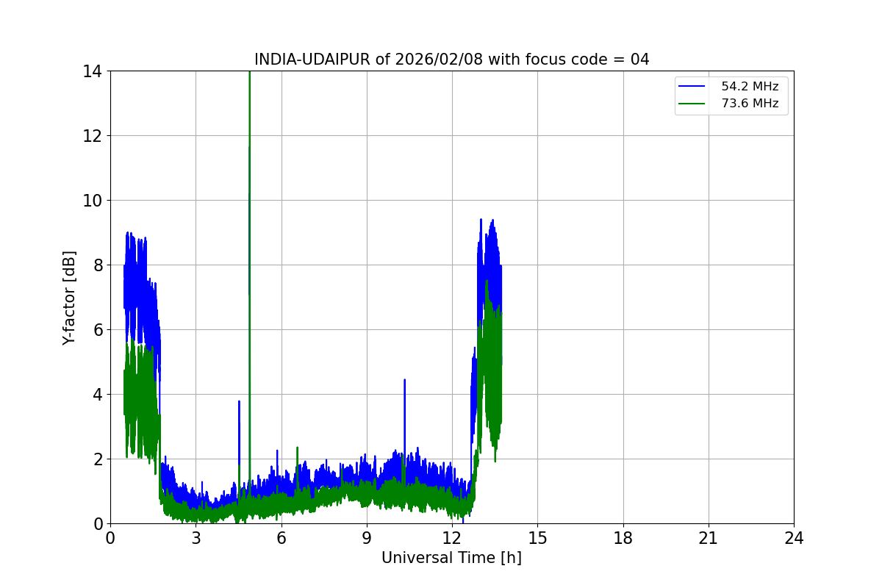Click the x-axis tick label 15
882x588 pixels.
point(537,538)
